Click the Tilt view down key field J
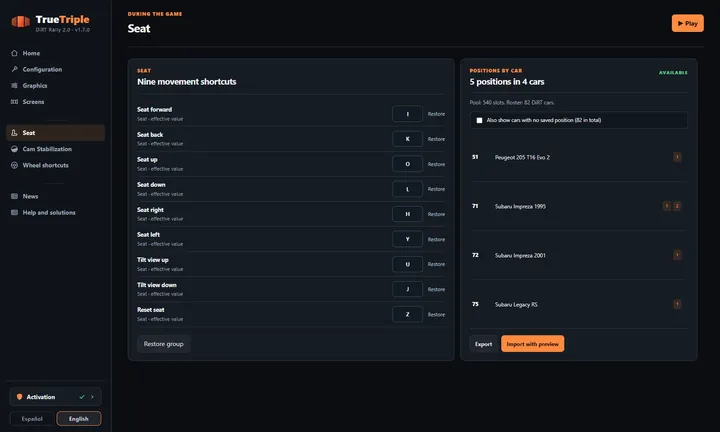The width and height of the screenshot is (720, 432). (407, 289)
